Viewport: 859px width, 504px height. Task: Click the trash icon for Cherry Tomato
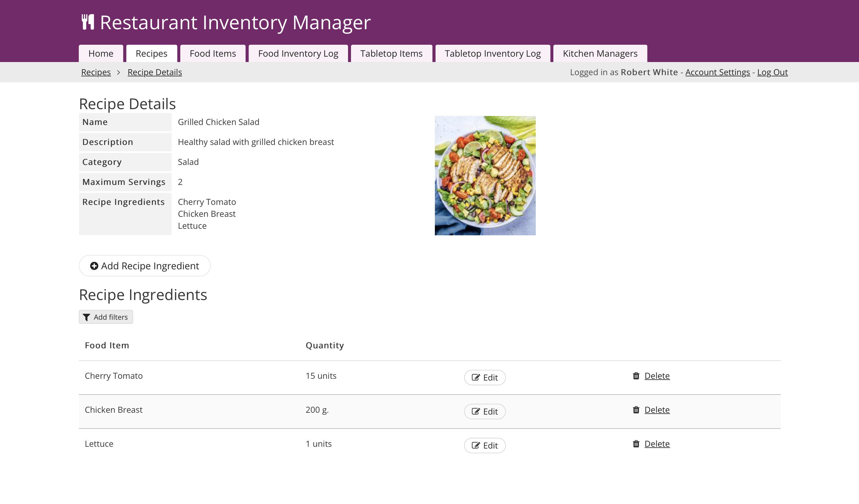point(636,376)
